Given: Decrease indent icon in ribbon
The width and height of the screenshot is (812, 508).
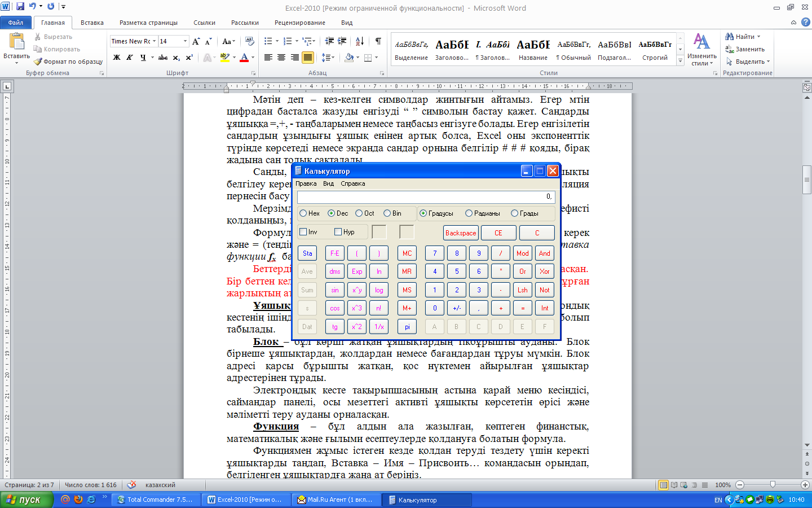Looking at the screenshot, I should pos(330,41).
